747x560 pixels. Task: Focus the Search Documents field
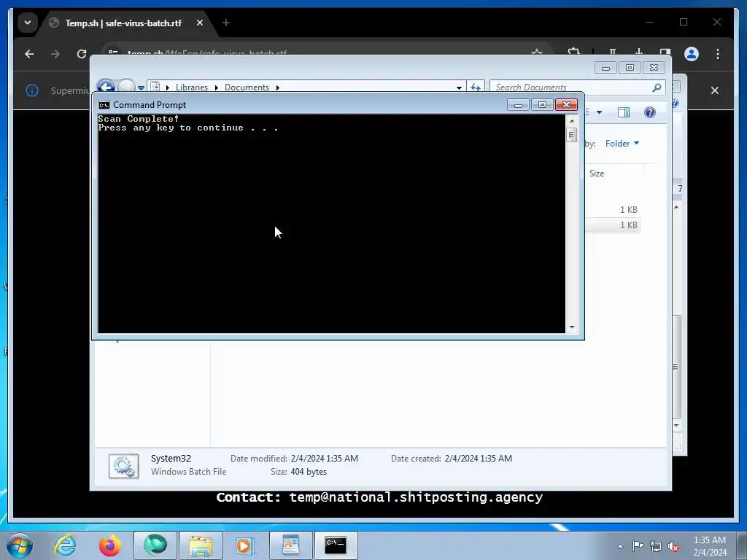click(x=572, y=87)
